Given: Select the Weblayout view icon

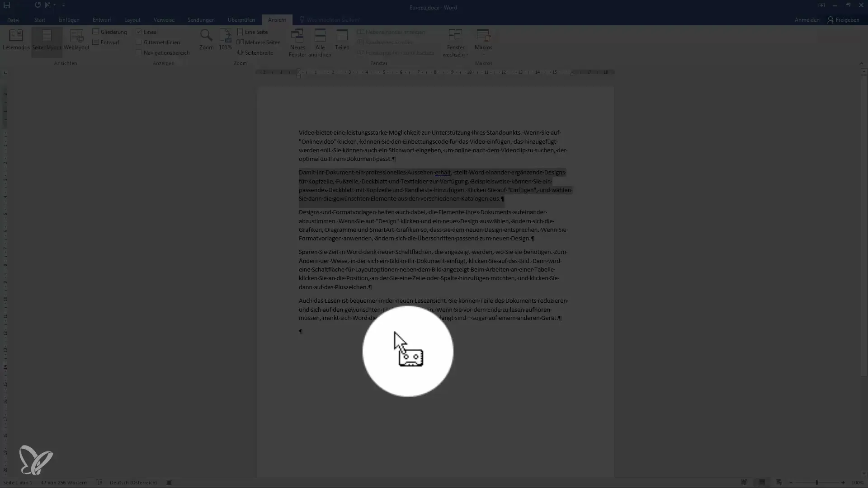Looking at the screenshot, I should [76, 40].
